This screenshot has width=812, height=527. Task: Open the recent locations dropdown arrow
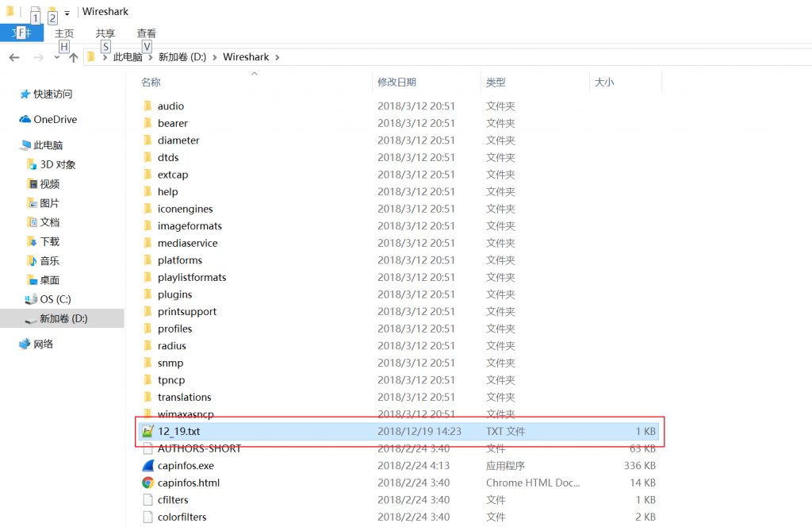coord(56,57)
